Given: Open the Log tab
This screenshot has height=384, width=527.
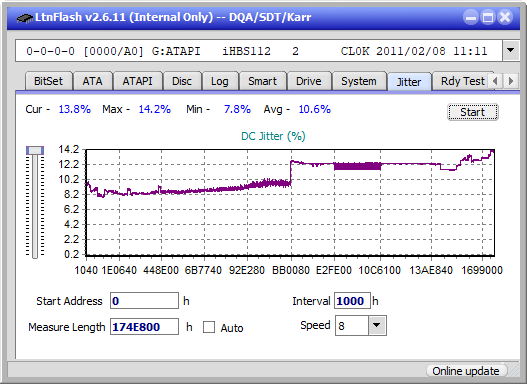Looking at the screenshot, I should (219, 81).
